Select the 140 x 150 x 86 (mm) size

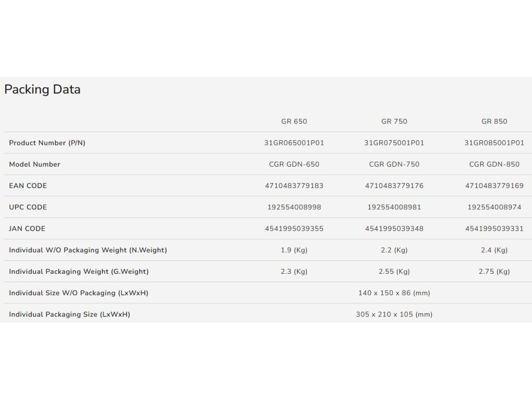click(394, 293)
